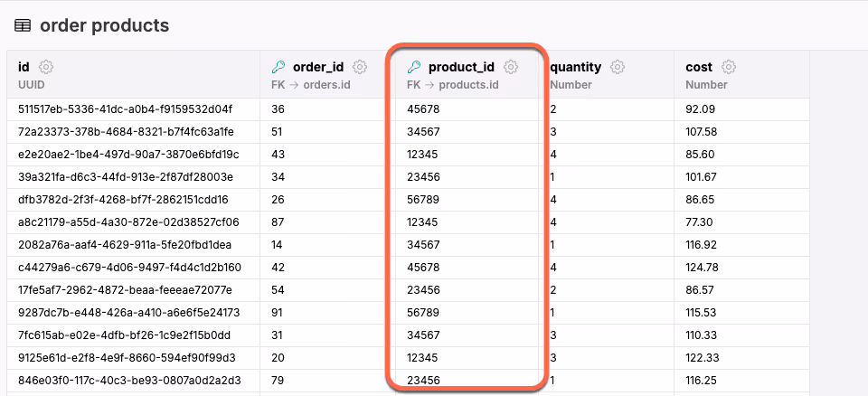Select UUID cell 7fc615ab-e02e-4dfb-bf26-1c9e2f15b0dd

134,335
